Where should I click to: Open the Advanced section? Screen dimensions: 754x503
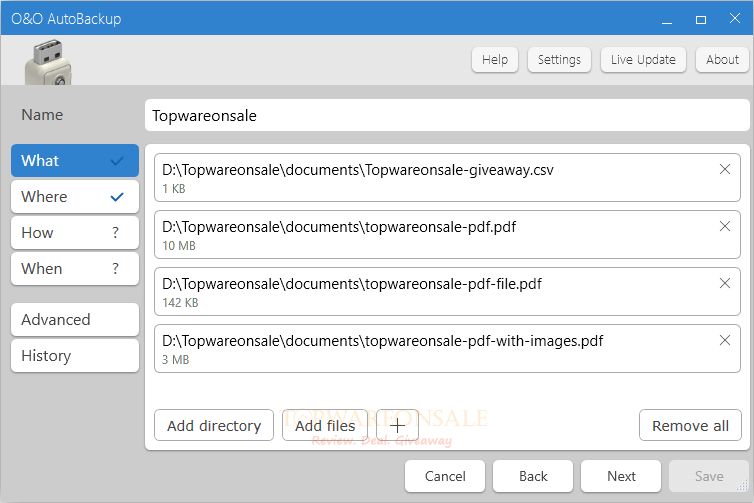75,320
